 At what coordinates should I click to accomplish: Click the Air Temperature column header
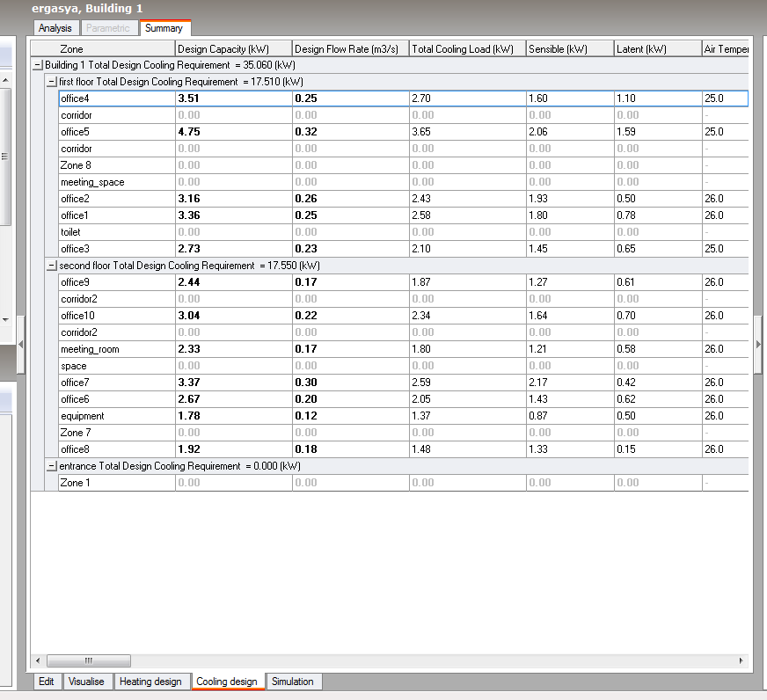click(726, 49)
